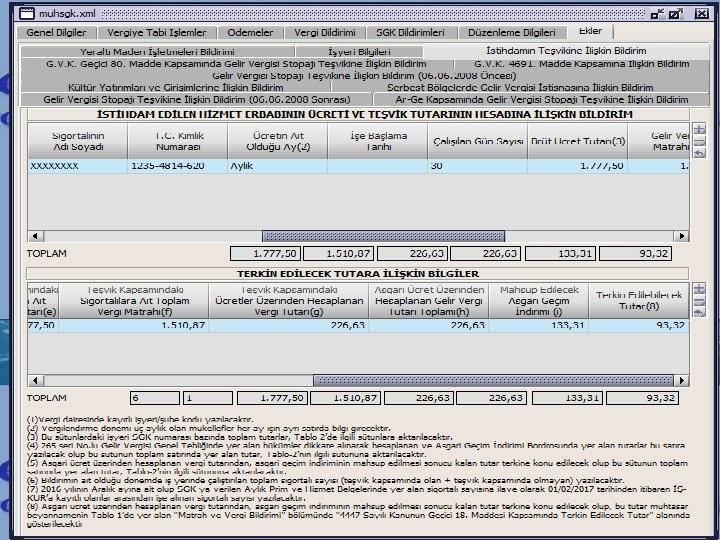Viewport: 720px width, 540px height.
Task: Open Serbest Bölgelerde Gelir Vergisi İstisnasına subtab
Action: tap(520, 87)
